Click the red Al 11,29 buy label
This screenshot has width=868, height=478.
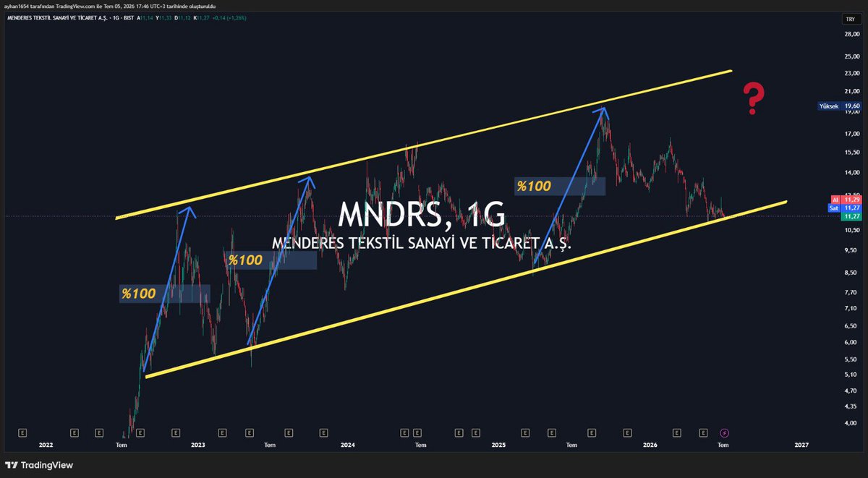[847, 198]
